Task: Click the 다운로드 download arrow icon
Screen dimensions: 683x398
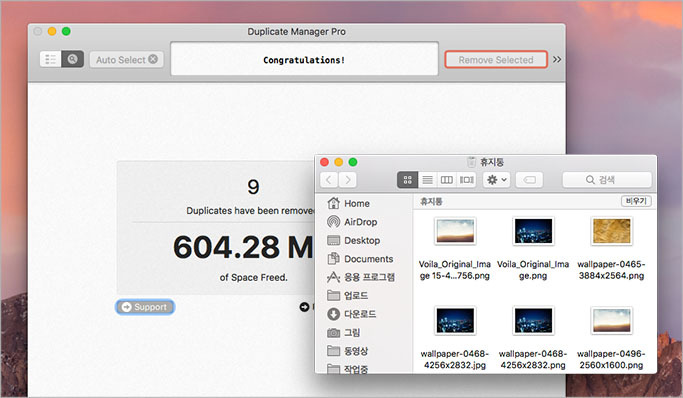Action: point(334,314)
